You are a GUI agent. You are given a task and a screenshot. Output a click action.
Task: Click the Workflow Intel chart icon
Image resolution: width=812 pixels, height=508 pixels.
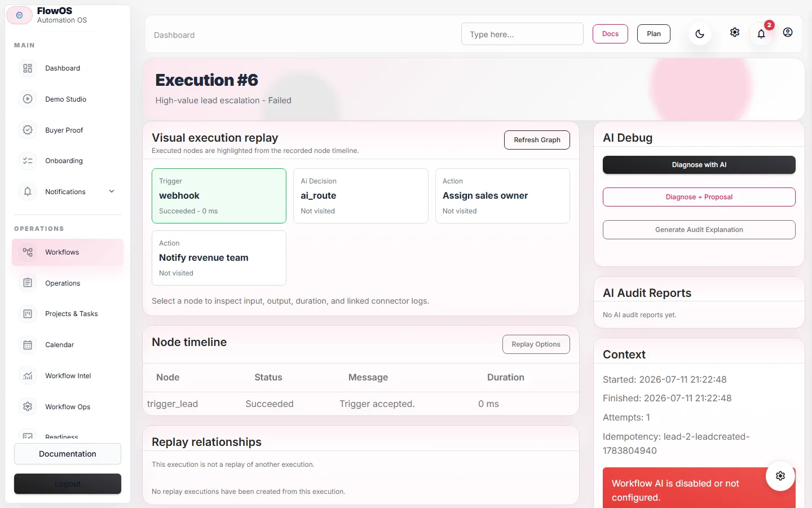click(28, 376)
